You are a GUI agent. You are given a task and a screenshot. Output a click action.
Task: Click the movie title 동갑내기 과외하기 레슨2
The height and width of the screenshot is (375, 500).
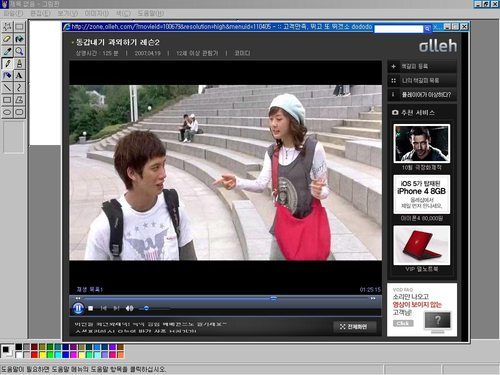tap(118, 42)
